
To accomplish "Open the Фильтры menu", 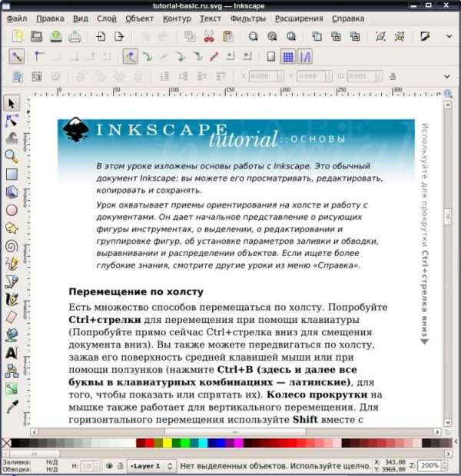I will (247, 18).
